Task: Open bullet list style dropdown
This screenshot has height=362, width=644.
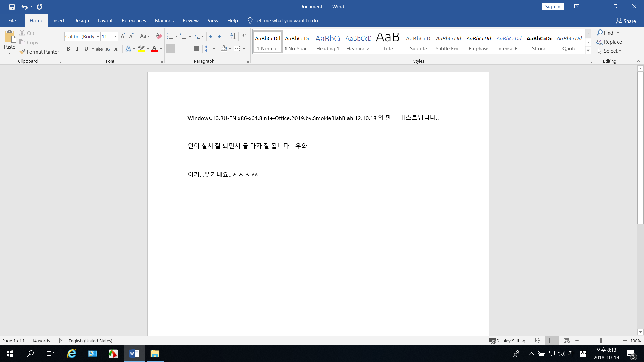Action: (x=177, y=36)
